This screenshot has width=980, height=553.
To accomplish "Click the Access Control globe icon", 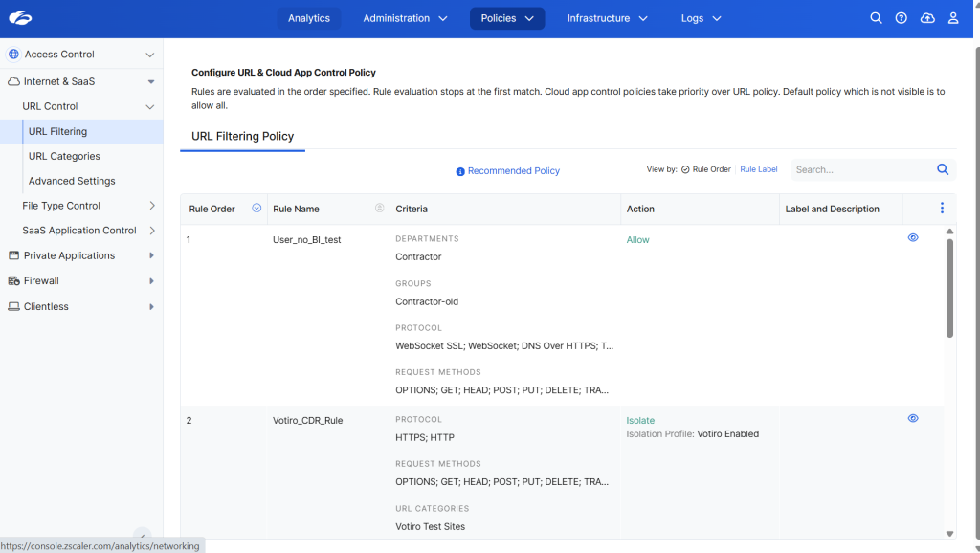I will pos(13,55).
